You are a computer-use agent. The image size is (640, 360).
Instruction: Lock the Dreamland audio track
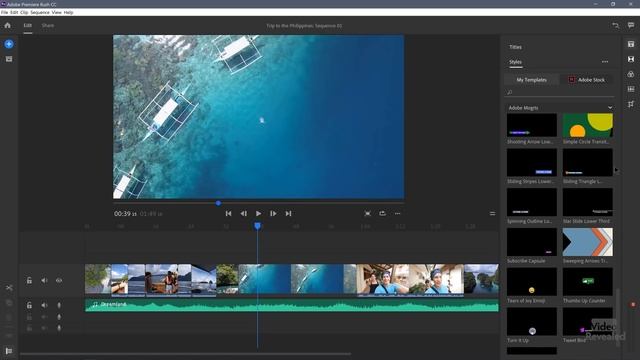coord(29,305)
